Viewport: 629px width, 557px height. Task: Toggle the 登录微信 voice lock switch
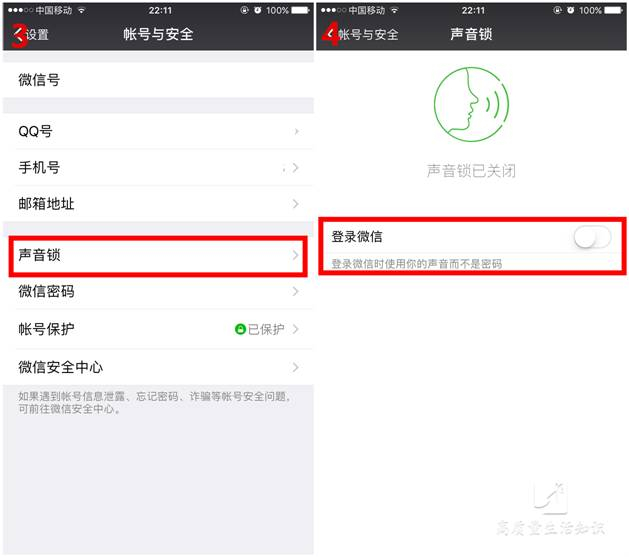coord(592,237)
